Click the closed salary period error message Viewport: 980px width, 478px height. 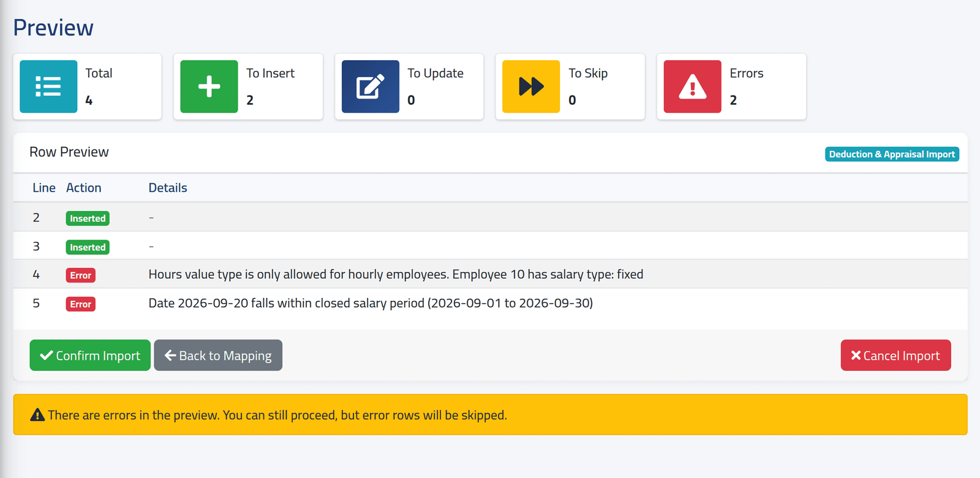tap(371, 303)
